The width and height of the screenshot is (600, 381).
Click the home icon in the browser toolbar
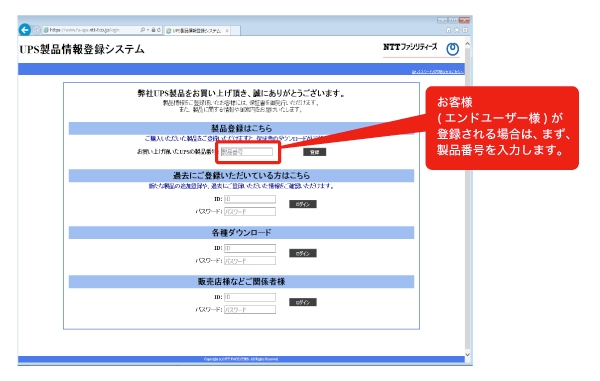[x=448, y=30]
